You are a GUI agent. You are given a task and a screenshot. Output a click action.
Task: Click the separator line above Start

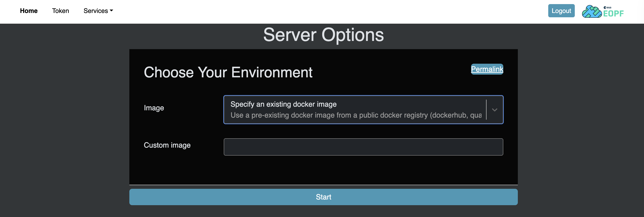(x=323, y=185)
